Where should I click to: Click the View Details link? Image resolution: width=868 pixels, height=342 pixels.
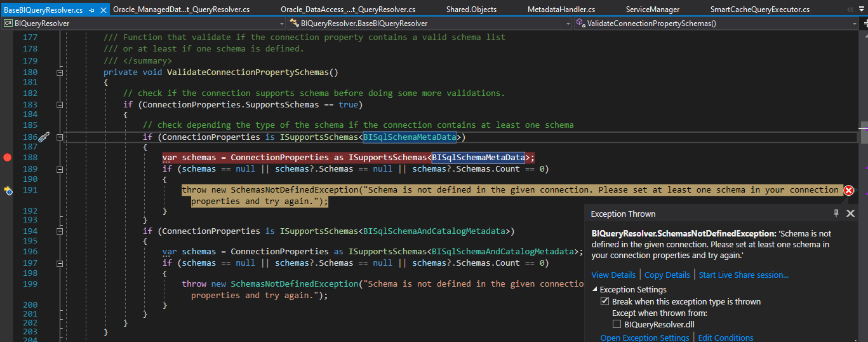613,275
